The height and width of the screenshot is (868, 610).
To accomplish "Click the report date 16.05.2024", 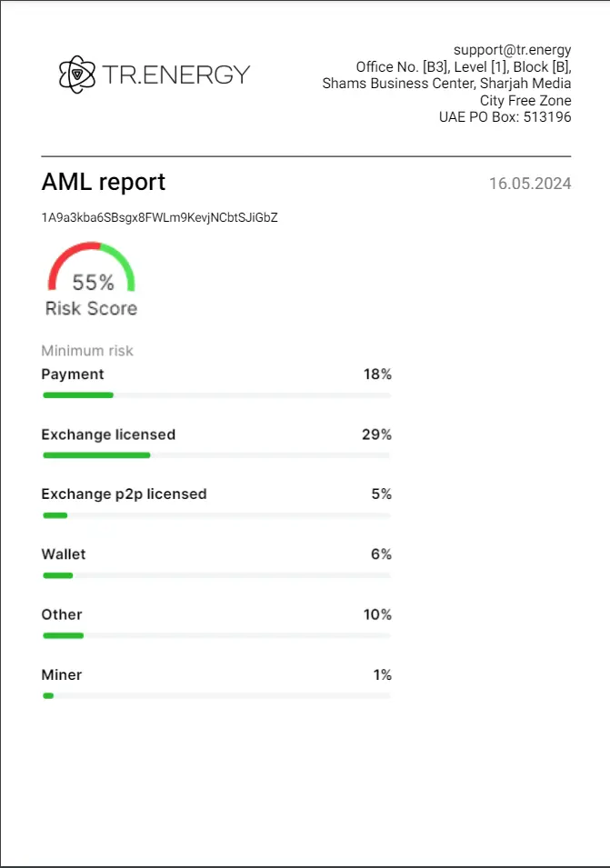I will click(530, 184).
